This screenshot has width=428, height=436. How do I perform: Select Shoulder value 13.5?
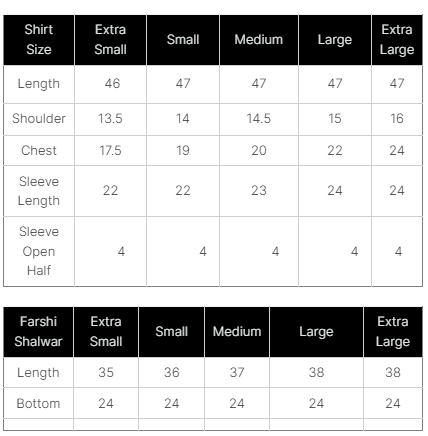tap(110, 119)
